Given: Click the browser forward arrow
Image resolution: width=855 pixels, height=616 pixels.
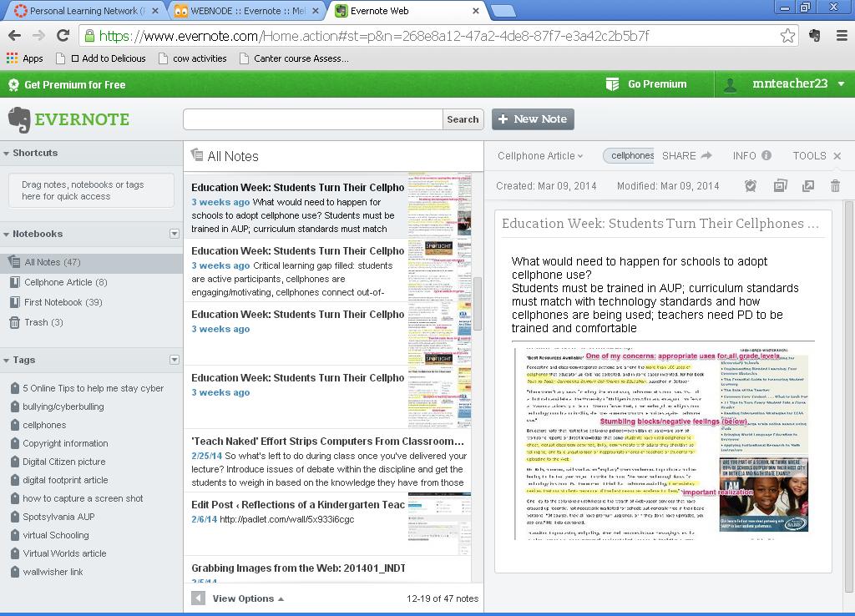Looking at the screenshot, I should 38,36.
